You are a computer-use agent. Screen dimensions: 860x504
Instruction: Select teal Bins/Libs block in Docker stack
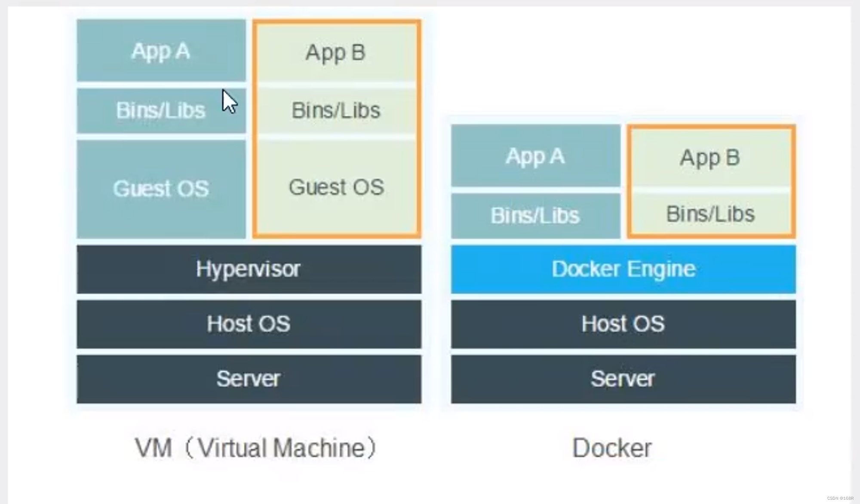535,215
